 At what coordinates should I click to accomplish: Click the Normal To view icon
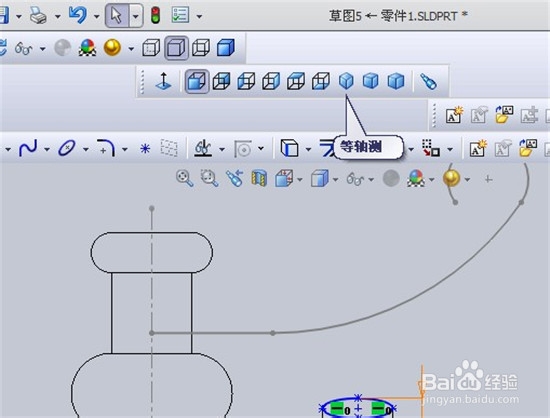[x=163, y=81]
